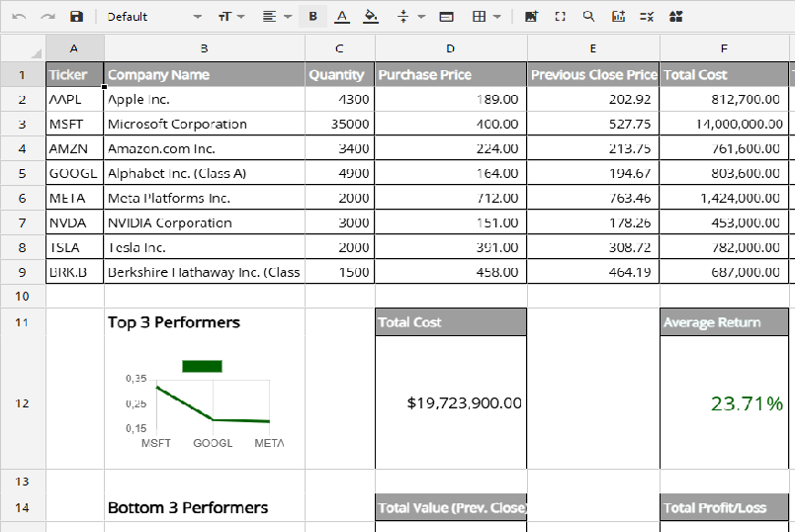Click the Top 3 Performers line chart
Screen dimensions: 796x532
coord(204,405)
